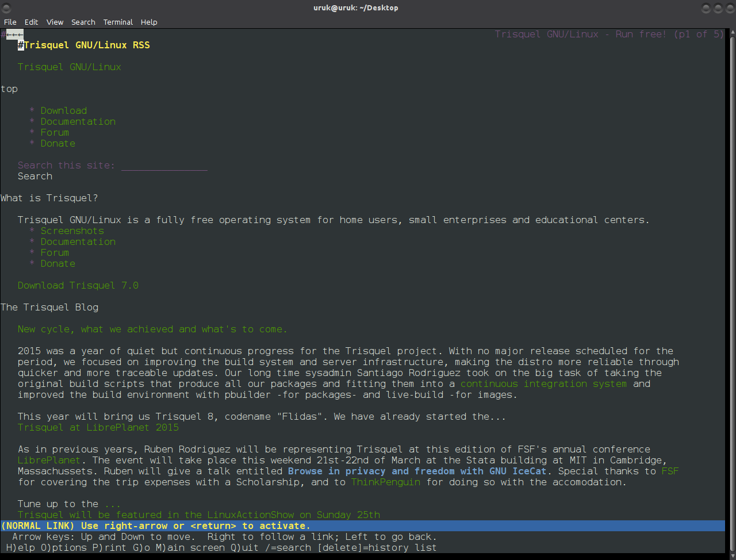This screenshot has height=560, width=736.
Task: Follow the LibrePlanet link in paragraph
Action: [49, 460]
